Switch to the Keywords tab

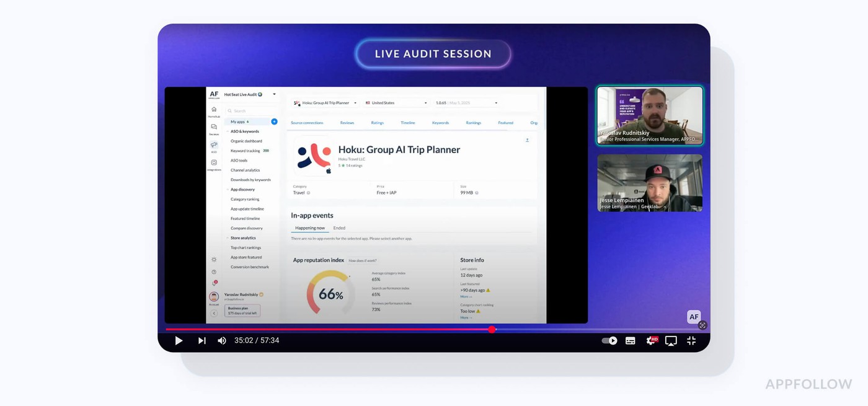coord(441,123)
